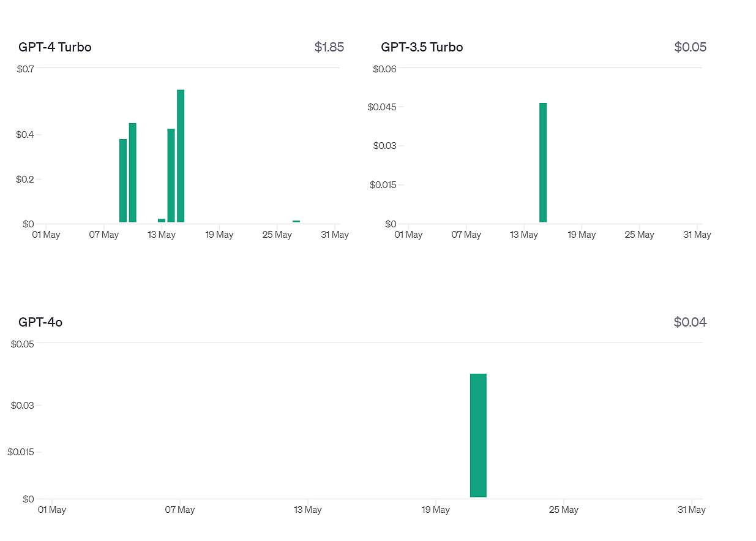
Task: Click '07 May' on the GPT-3.5 Turbo axis
Action: click(466, 235)
